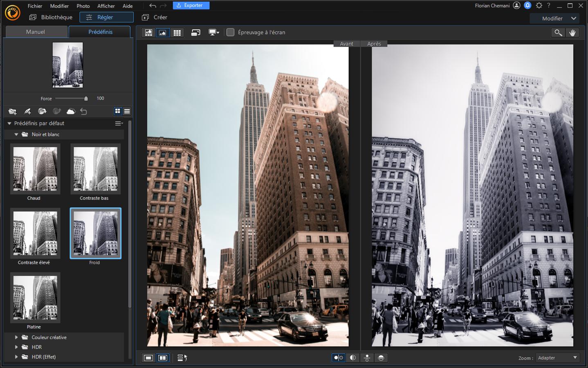The width and height of the screenshot is (588, 368).
Task: Open the Aide menu
Action: point(128,6)
